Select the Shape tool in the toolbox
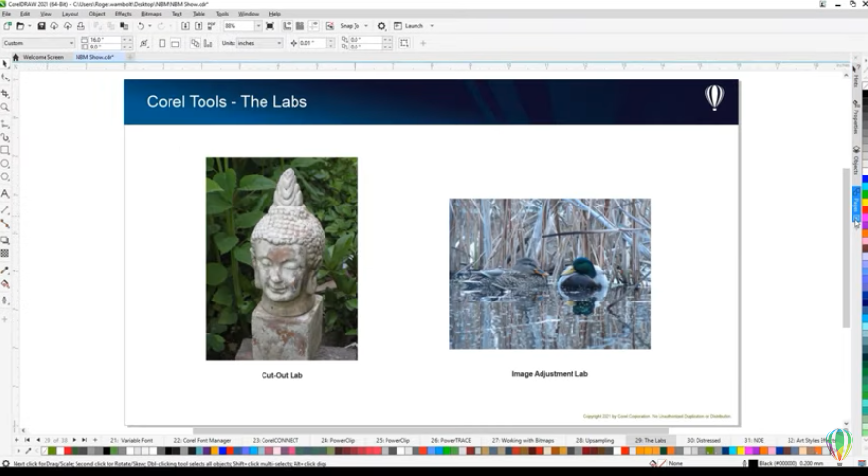Image resolution: width=868 pixels, height=476 pixels. pyautogui.click(x=5, y=79)
